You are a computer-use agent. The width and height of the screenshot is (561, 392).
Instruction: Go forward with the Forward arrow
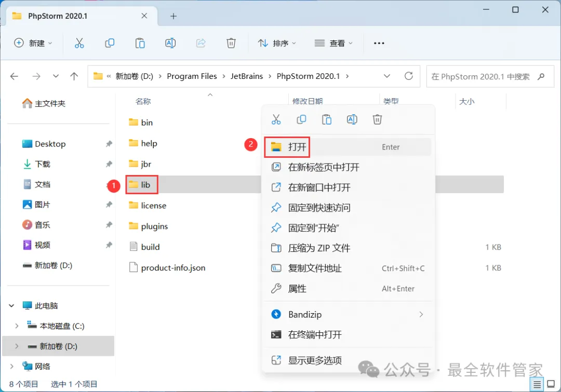point(36,76)
